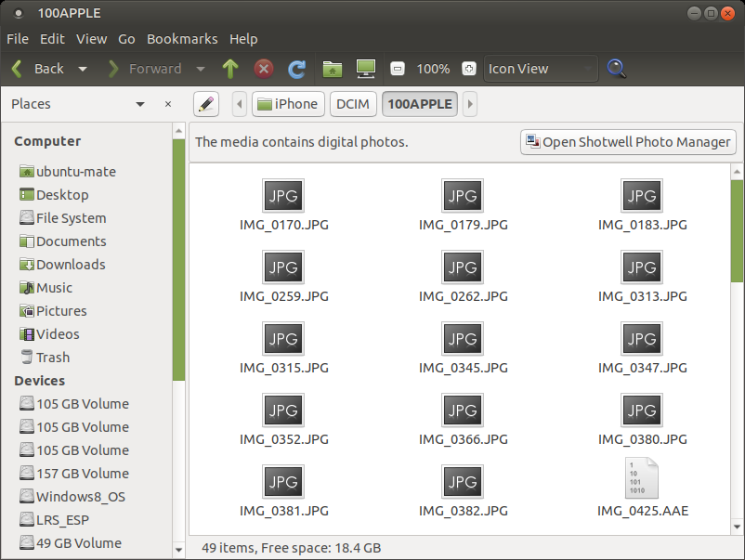
Task: Navigate to DCIM in the path bar
Action: 352,104
